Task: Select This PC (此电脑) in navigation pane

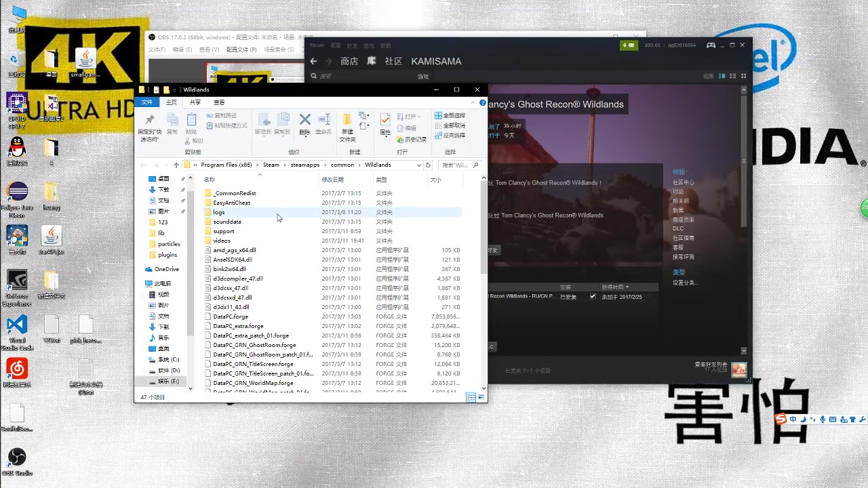Action: click(x=159, y=283)
